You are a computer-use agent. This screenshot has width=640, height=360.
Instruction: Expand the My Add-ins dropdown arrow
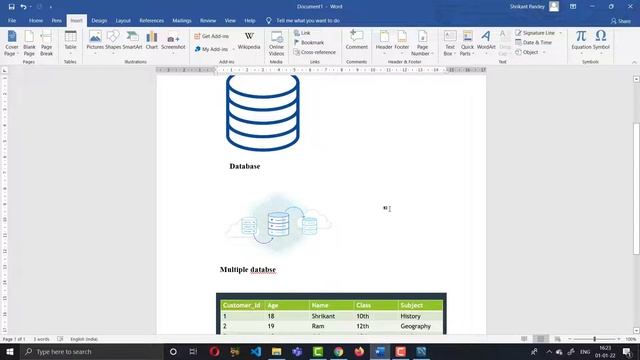(233, 49)
